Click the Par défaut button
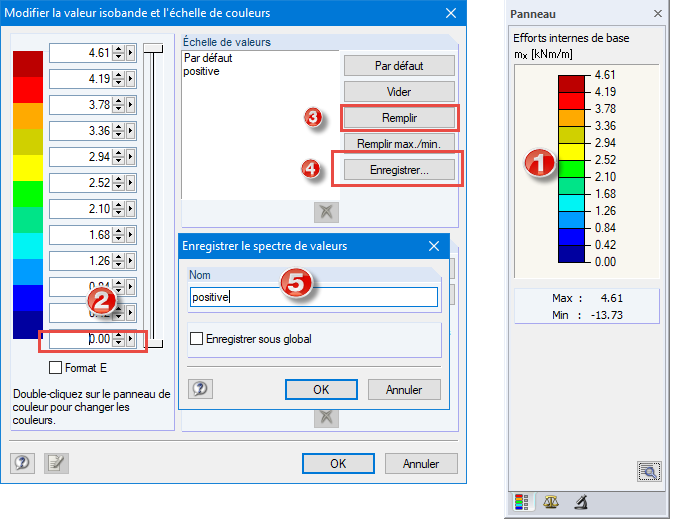Viewport: 679px width, 521px height. tap(399, 66)
